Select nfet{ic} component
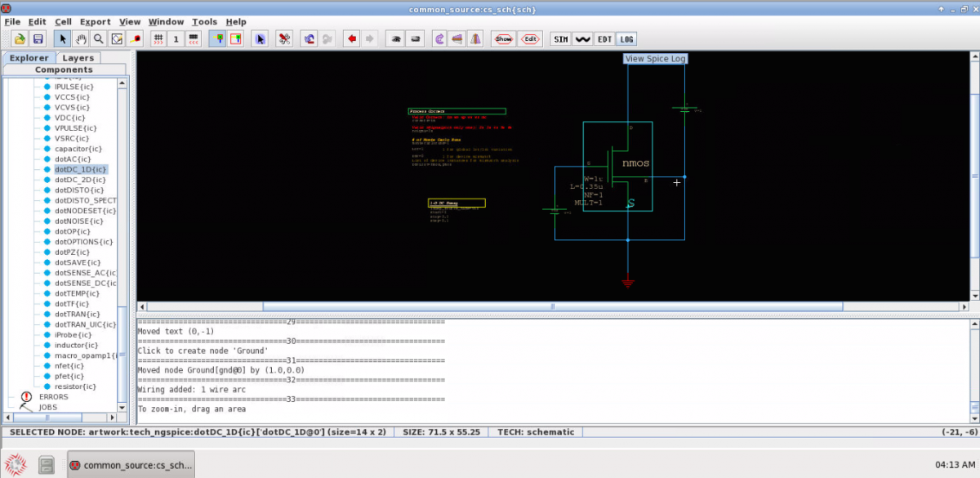 pos(69,365)
